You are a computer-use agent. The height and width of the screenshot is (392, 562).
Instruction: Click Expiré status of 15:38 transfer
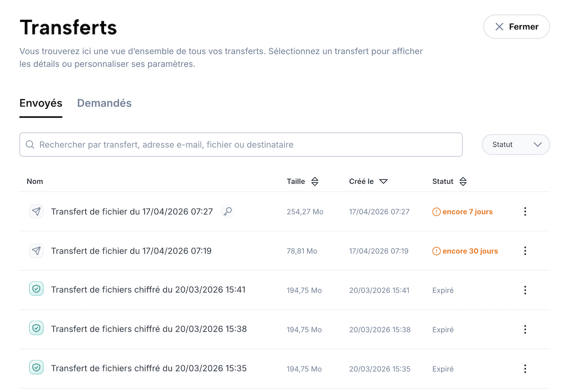point(443,330)
